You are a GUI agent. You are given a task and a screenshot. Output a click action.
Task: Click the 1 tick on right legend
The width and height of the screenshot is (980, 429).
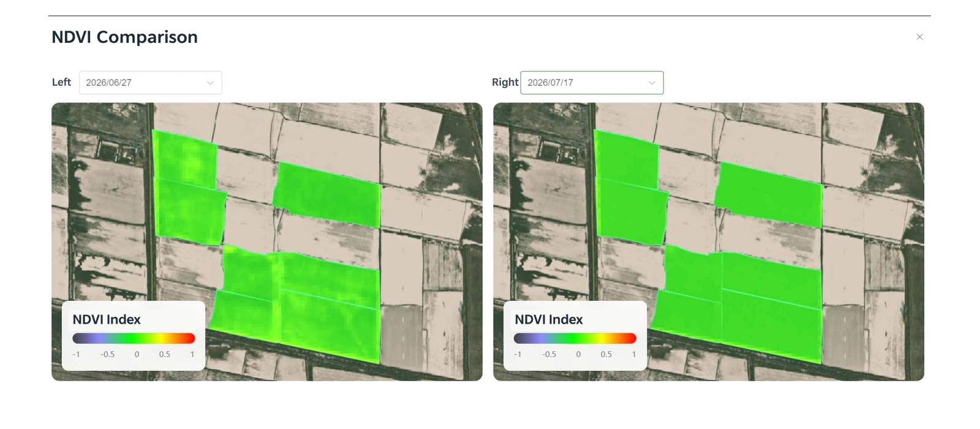coord(634,354)
